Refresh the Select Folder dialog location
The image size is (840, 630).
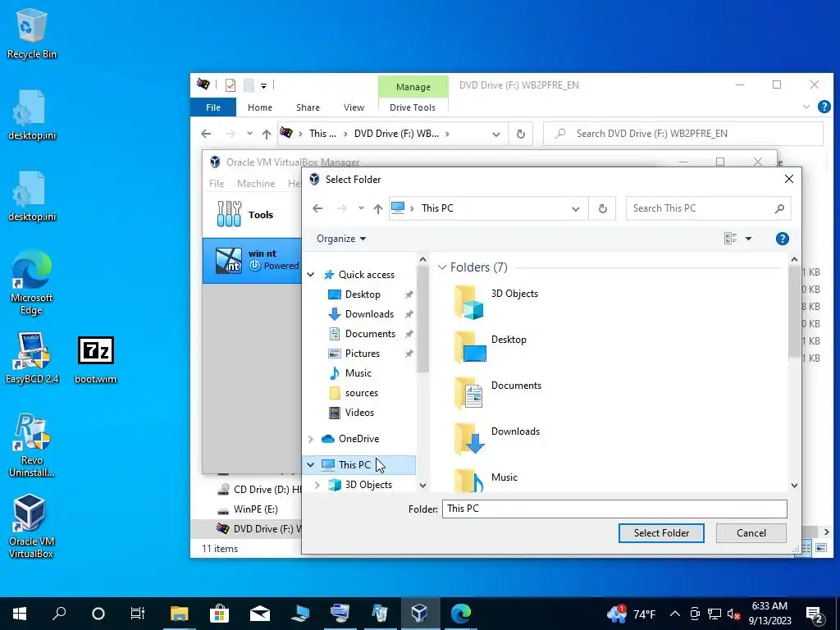click(602, 208)
